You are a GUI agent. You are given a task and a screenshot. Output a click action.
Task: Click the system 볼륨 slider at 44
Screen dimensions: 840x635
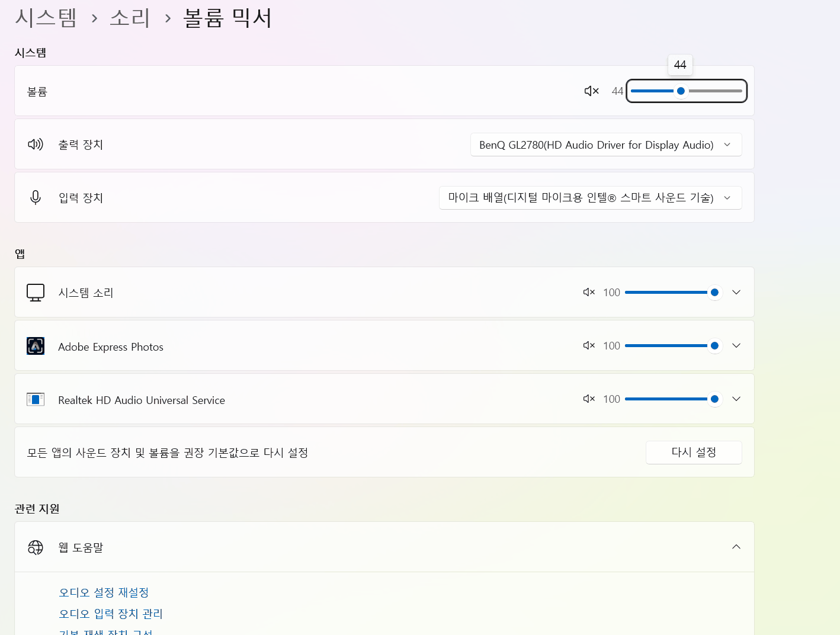(687, 91)
